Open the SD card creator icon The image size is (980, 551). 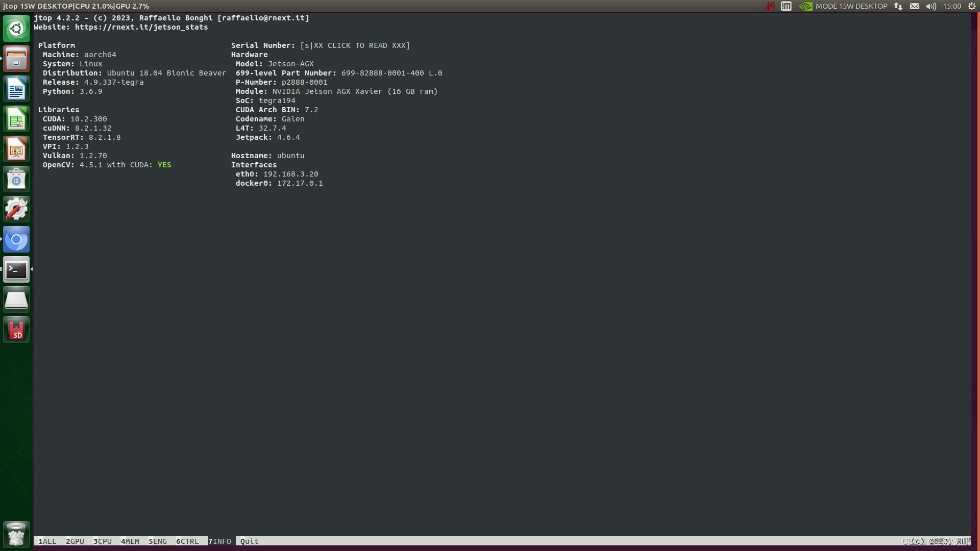click(x=16, y=330)
